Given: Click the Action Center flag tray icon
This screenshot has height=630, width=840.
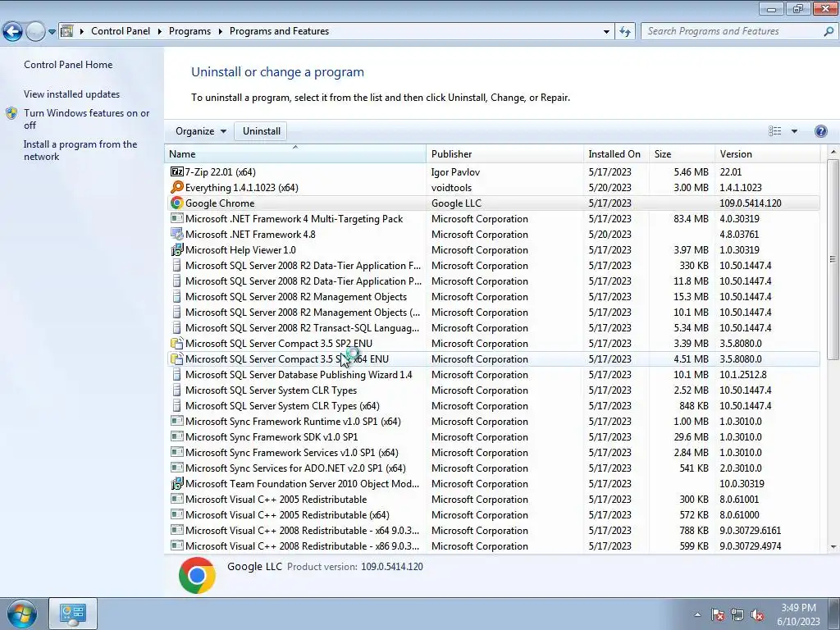Looking at the screenshot, I should pos(718,614).
